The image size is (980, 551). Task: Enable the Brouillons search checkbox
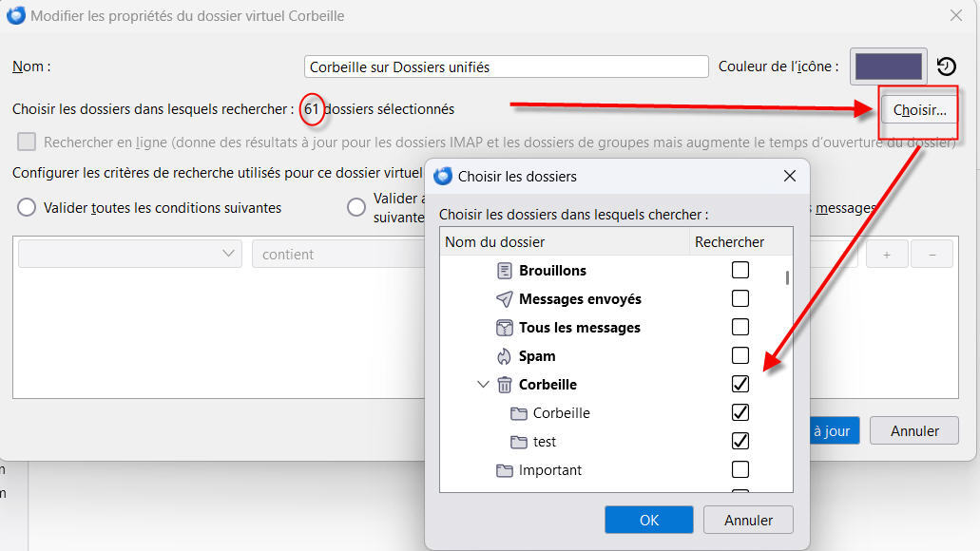coord(740,271)
